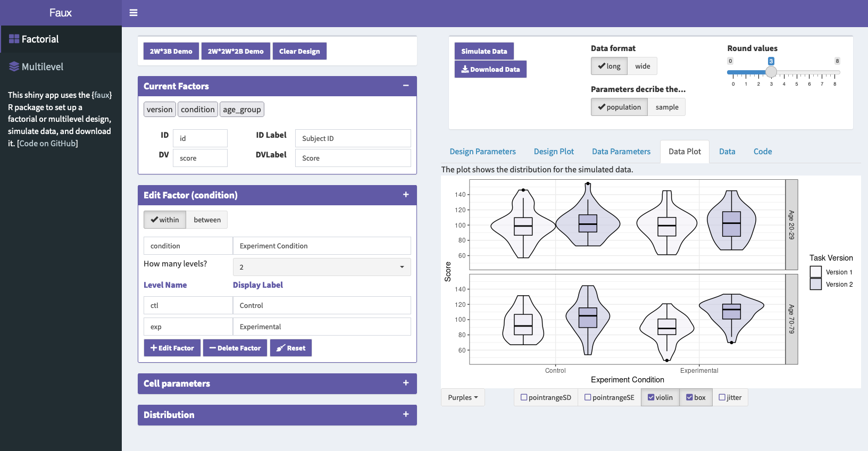The height and width of the screenshot is (451, 868).
Task: Open the Code on GitHub link
Action: [x=48, y=144]
